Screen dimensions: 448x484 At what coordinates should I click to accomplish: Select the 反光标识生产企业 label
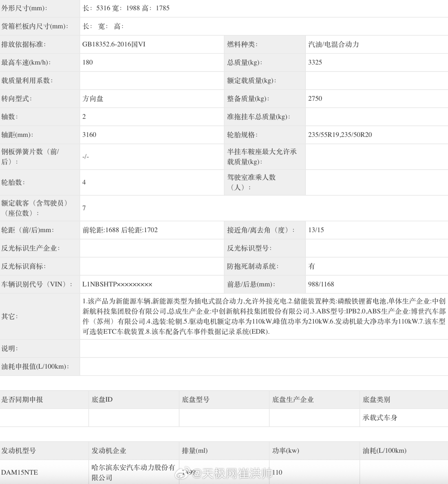tap(30, 248)
